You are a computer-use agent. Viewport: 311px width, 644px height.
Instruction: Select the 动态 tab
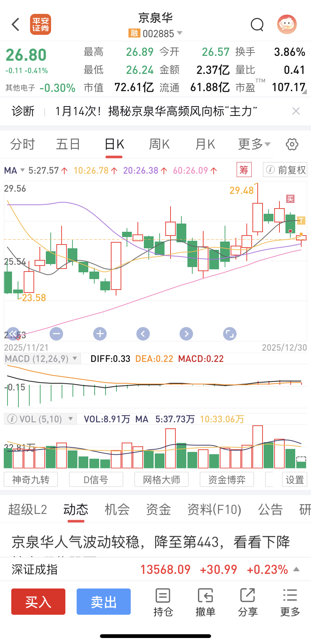(x=75, y=510)
